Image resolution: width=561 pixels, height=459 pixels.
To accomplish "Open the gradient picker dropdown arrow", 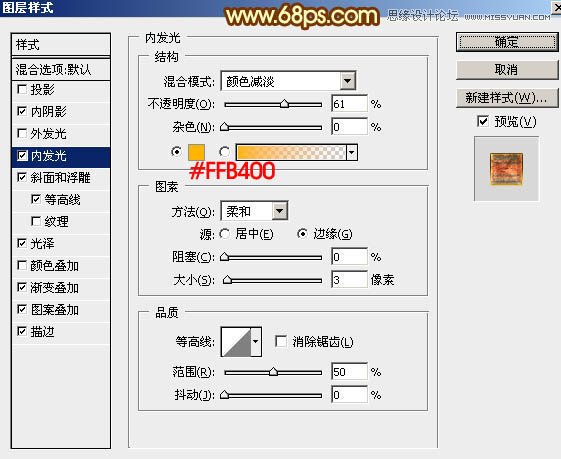I will [352, 152].
